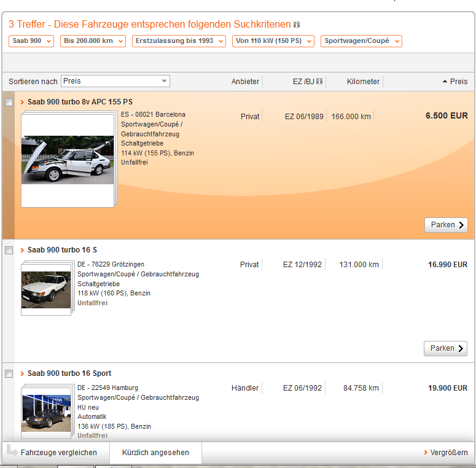Click the 118 kW (160 PS), Benzin text
This screenshot has width=476, height=468.
114,293
